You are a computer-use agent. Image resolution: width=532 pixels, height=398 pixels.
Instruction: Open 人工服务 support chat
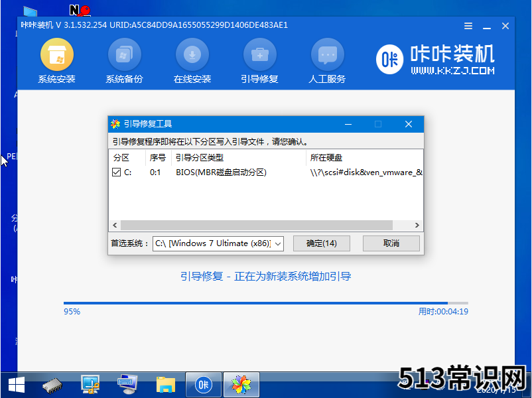(x=327, y=61)
